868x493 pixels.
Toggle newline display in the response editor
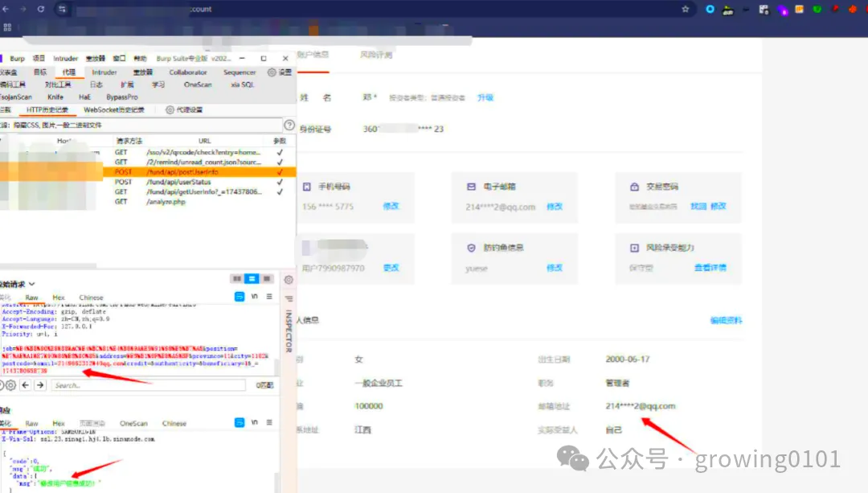254,422
